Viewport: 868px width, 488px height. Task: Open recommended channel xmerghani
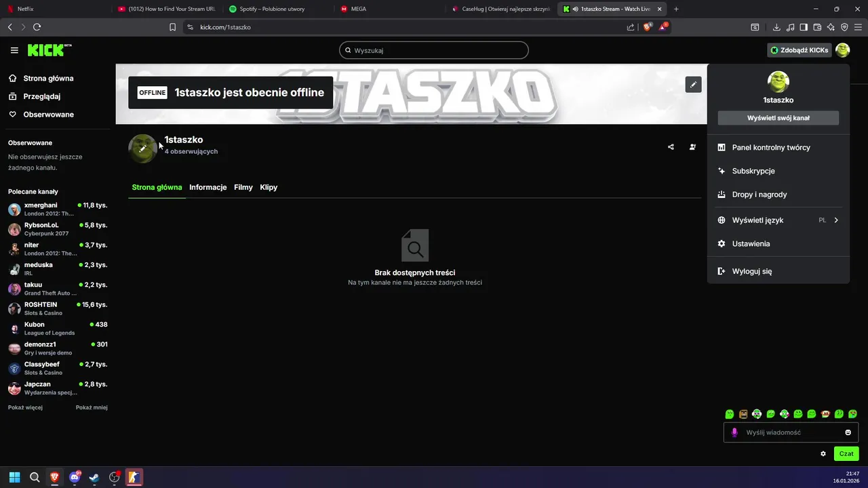[x=58, y=209]
